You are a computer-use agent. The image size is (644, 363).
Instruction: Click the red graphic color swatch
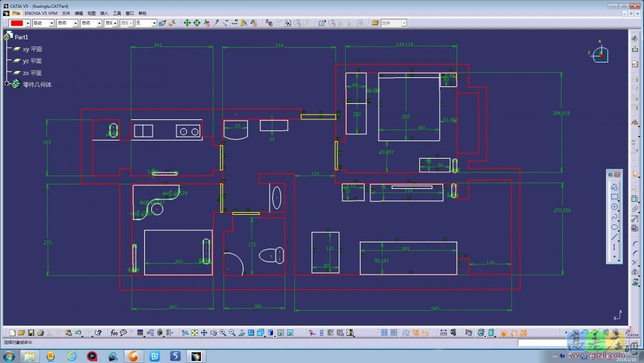[17, 23]
